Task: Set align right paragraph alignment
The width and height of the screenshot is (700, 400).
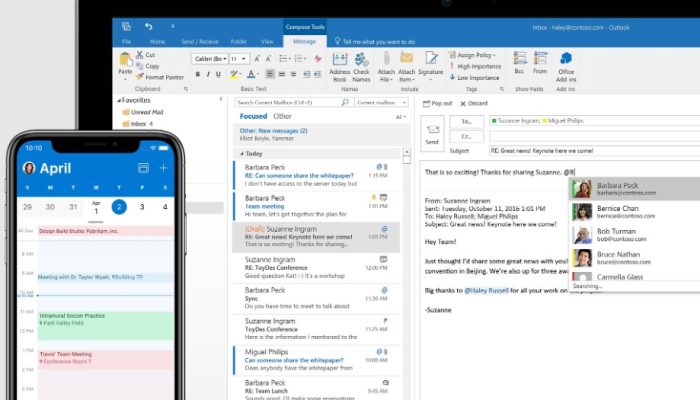Action: point(293,74)
